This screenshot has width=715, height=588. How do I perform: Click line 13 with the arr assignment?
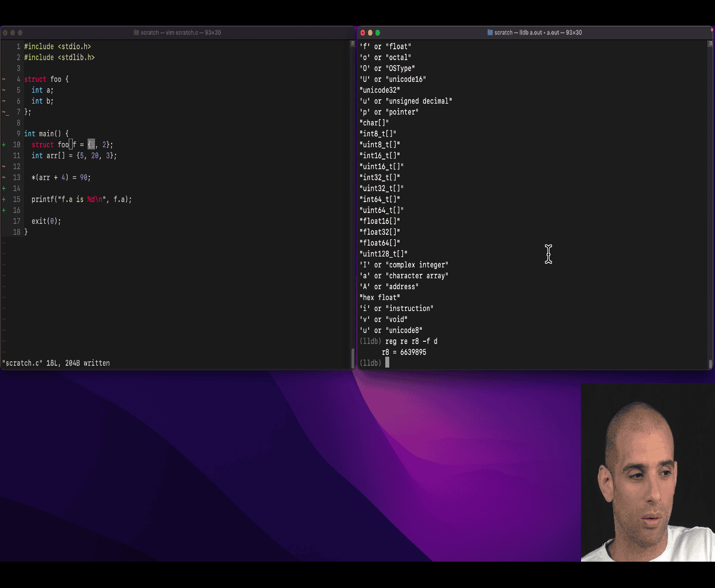tap(61, 178)
